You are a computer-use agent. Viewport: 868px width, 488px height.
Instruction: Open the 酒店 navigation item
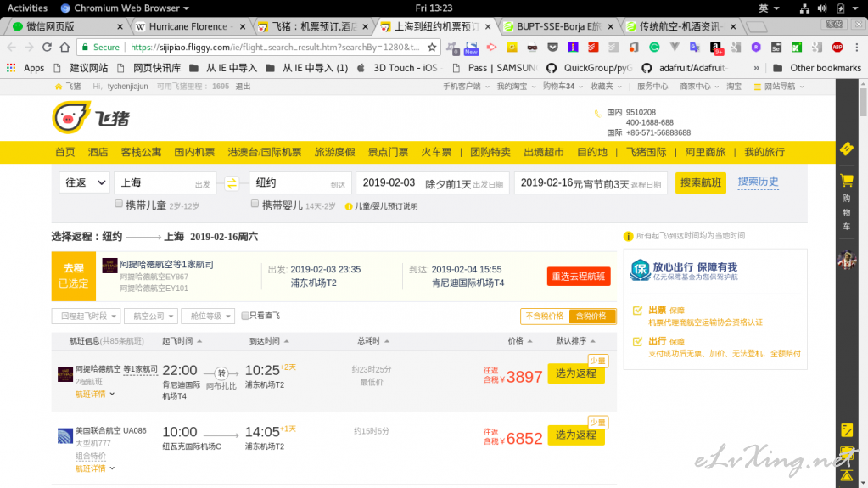[98, 152]
